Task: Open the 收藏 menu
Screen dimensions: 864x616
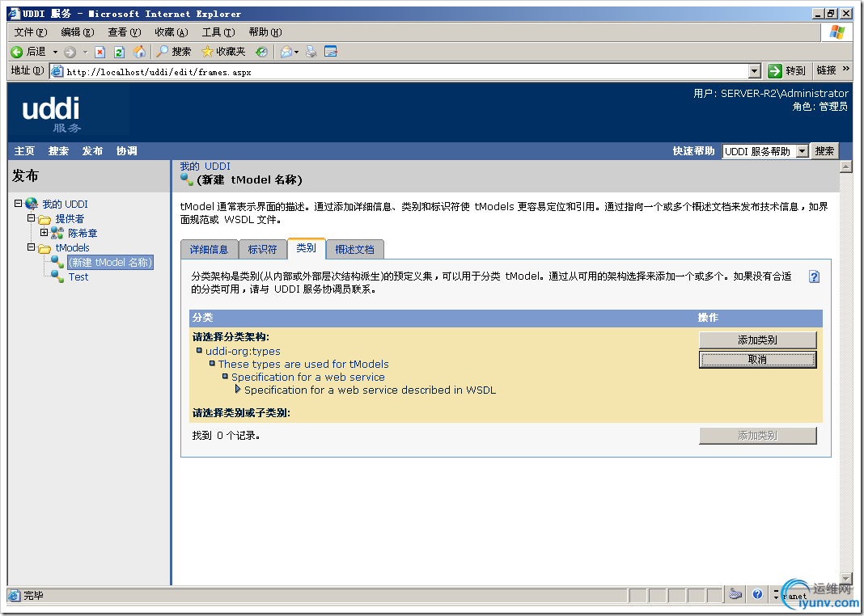Action: (171, 32)
